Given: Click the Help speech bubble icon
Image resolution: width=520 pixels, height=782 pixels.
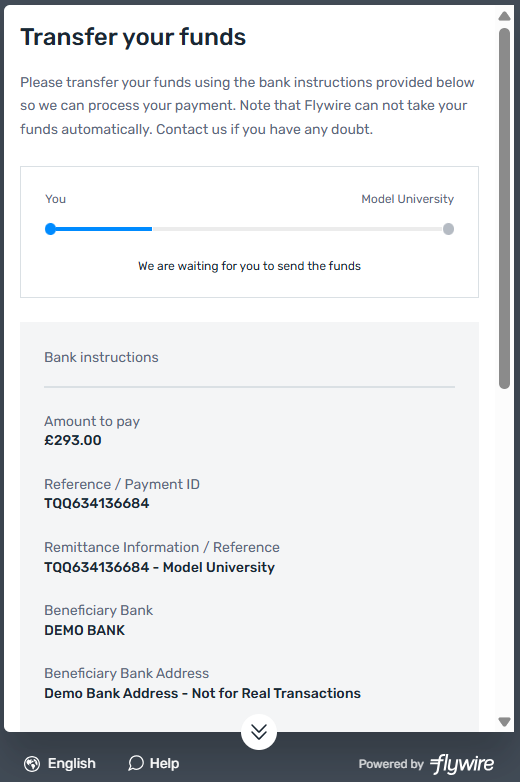Looking at the screenshot, I should tap(136, 763).
